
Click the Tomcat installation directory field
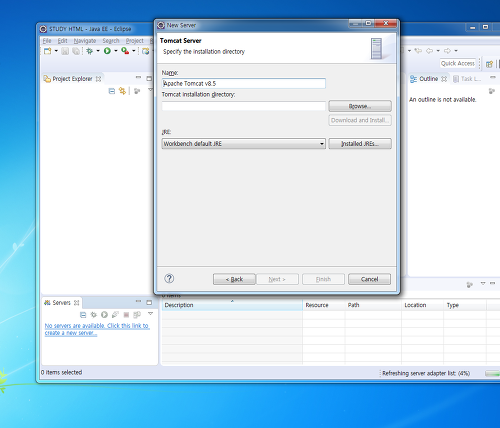click(244, 106)
